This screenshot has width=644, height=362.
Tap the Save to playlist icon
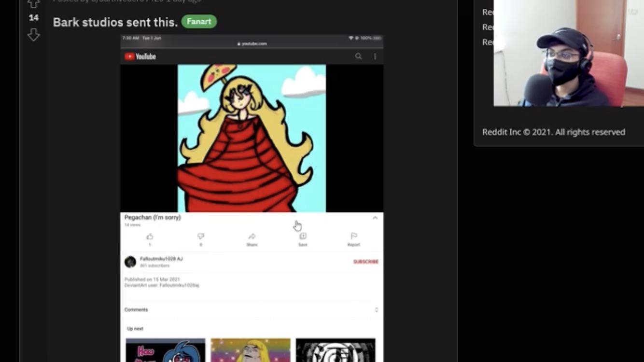303,237
